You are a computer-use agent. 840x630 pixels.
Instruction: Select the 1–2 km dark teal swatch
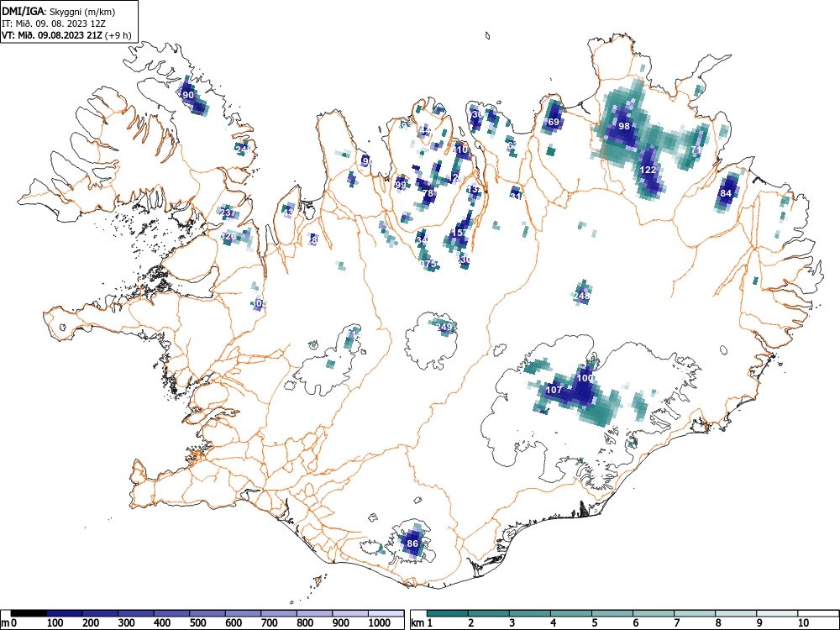click(448, 613)
